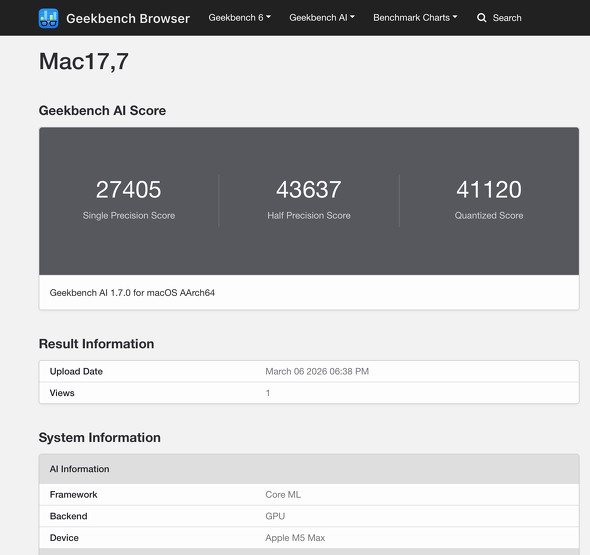590x555 pixels.
Task: Select the 41120 quantized score
Action: 489,189
